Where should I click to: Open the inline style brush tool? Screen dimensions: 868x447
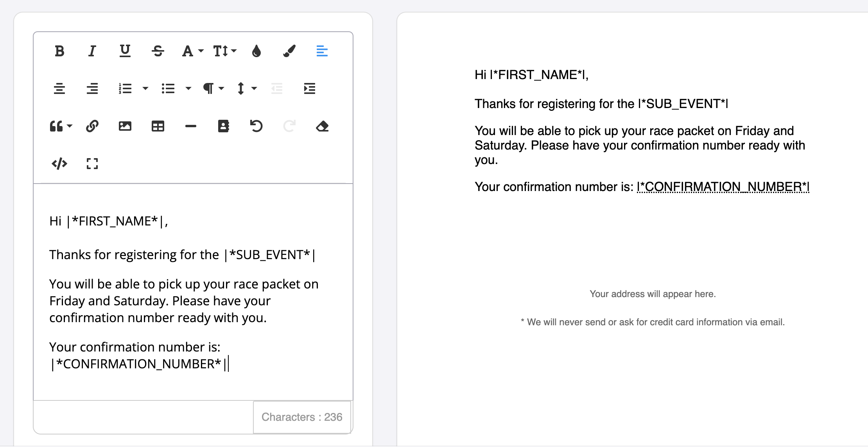tap(289, 51)
